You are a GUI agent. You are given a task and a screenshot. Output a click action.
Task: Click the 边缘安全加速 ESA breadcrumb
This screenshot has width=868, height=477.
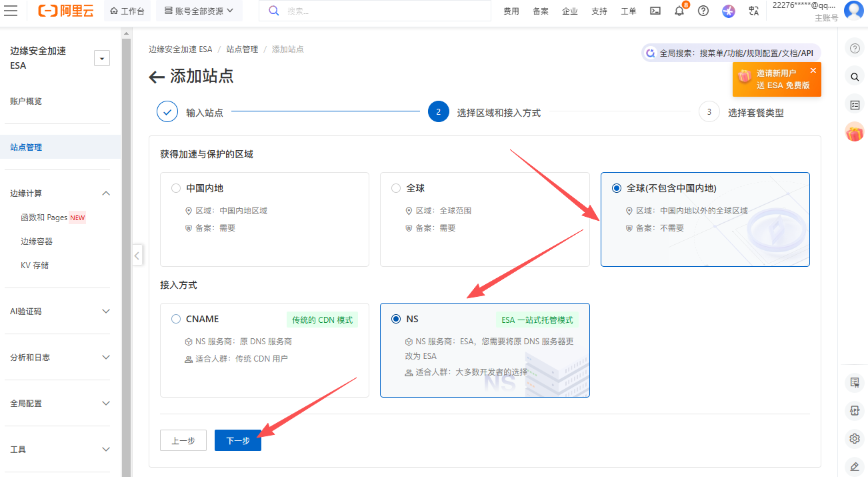pos(180,49)
